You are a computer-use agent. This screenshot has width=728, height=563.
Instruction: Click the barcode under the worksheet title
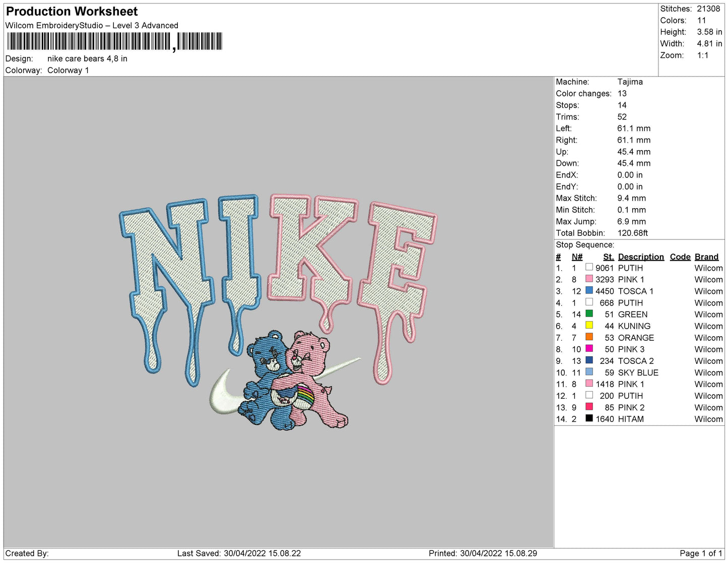pyautogui.click(x=114, y=41)
